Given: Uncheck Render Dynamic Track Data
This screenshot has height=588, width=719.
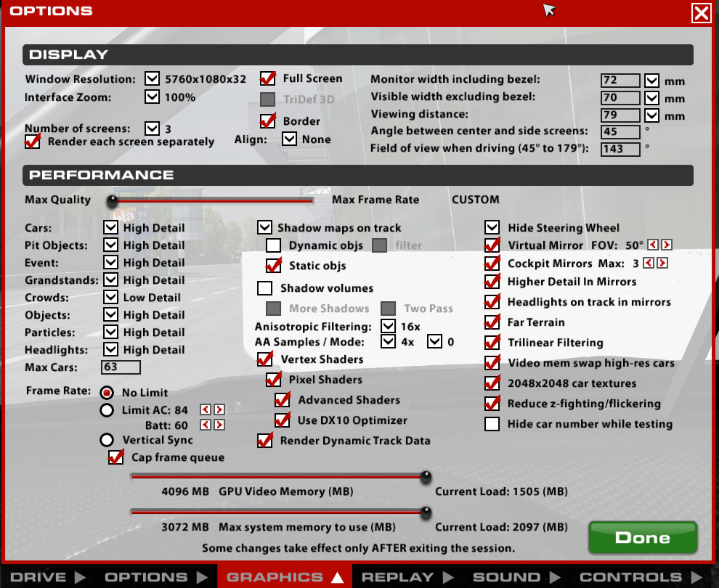Looking at the screenshot, I should [265, 441].
